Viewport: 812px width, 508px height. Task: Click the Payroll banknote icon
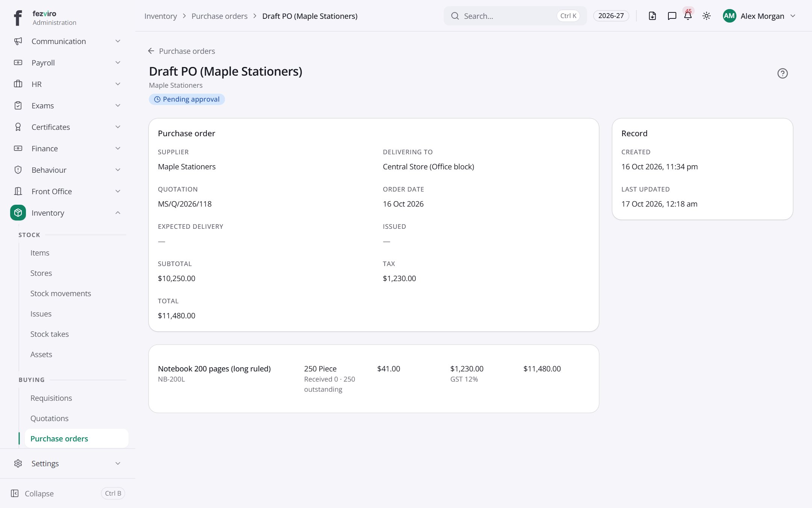click(18, 63)
